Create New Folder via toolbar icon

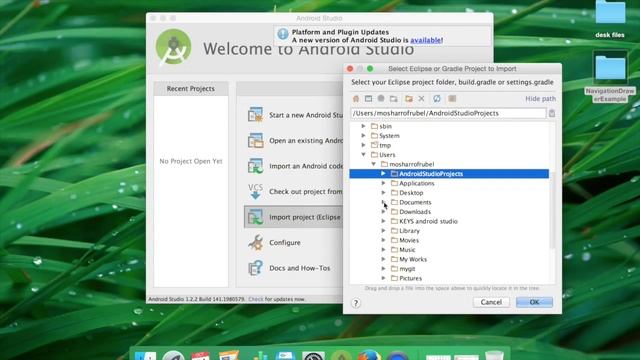pos(409,99)
